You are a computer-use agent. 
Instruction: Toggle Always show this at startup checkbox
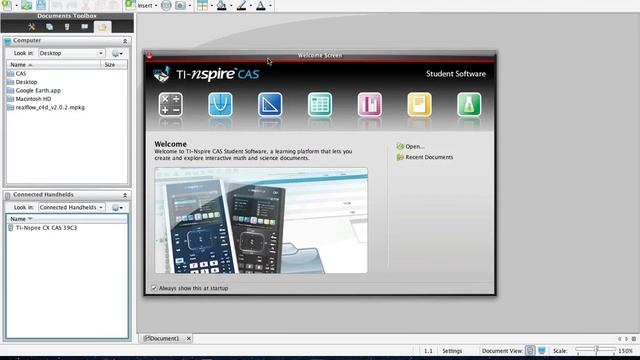[x=154, y=288]
